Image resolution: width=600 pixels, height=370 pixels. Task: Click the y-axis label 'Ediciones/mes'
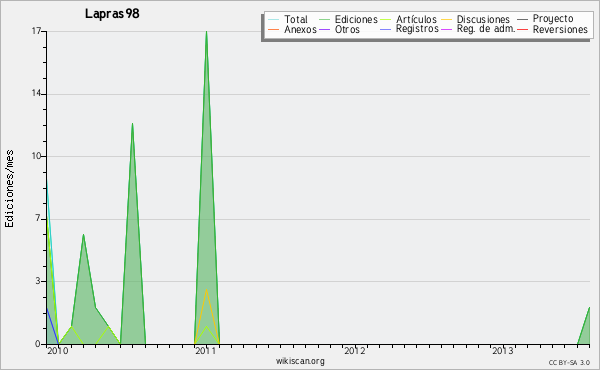[x=9, y=189]
